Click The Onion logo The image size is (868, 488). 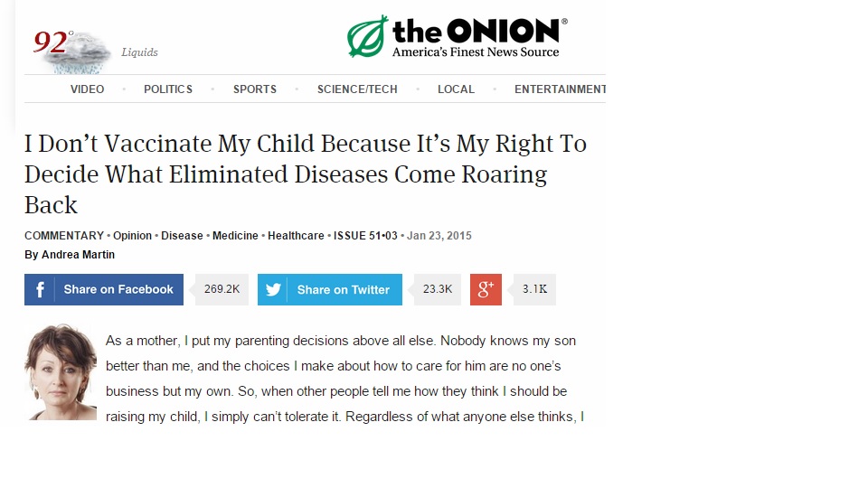[x=457, y=36]
